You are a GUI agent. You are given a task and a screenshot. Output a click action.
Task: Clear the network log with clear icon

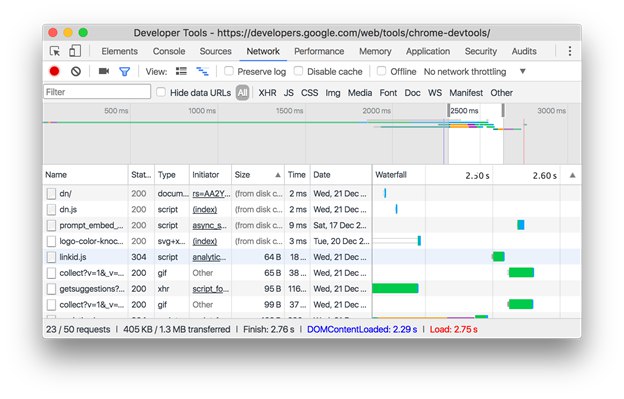(76, 71)
